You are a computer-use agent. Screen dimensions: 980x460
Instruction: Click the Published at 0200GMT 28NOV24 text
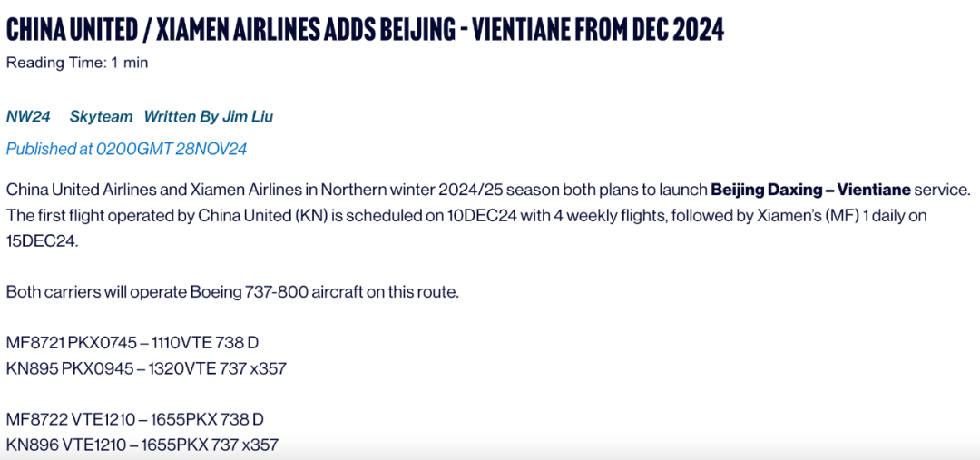[x=126, y=149]
